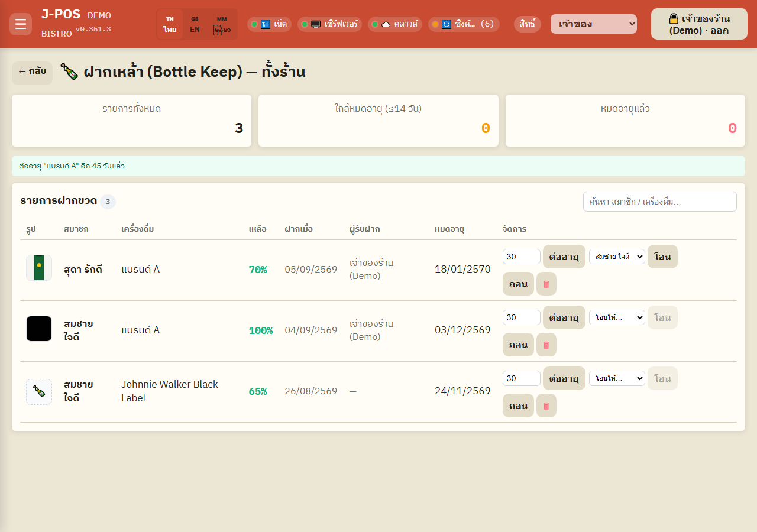Delete the 100% แบรนด์ A bottle entry
The height and width of the screenshot is (532, 757).
pos(546,345)
